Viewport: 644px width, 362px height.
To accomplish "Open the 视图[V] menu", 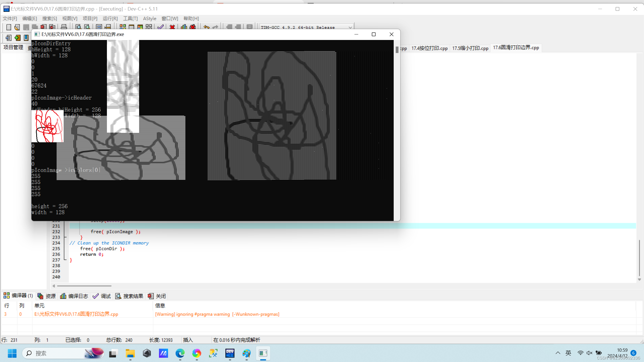I will 70,18.
